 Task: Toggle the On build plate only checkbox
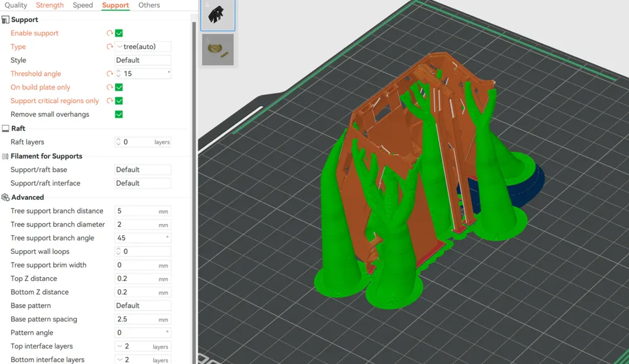pyautogui.click(x=119, y=87)
